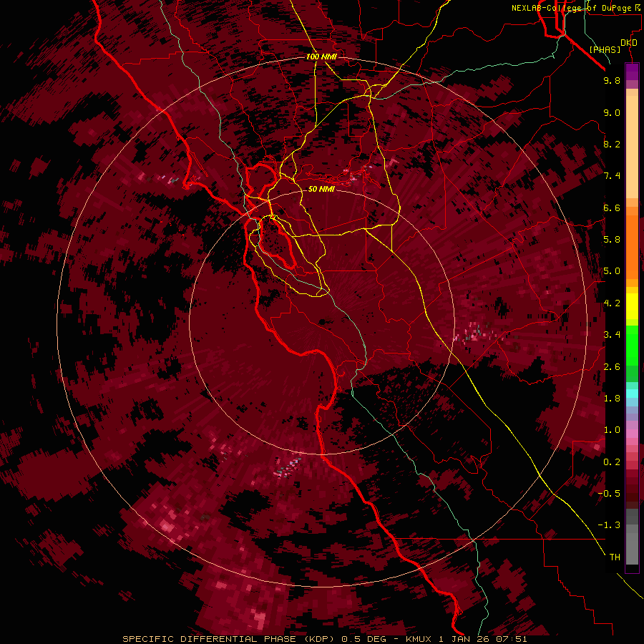
Task: Click the 3.4 value on the color scale
Action: point(612,335)
